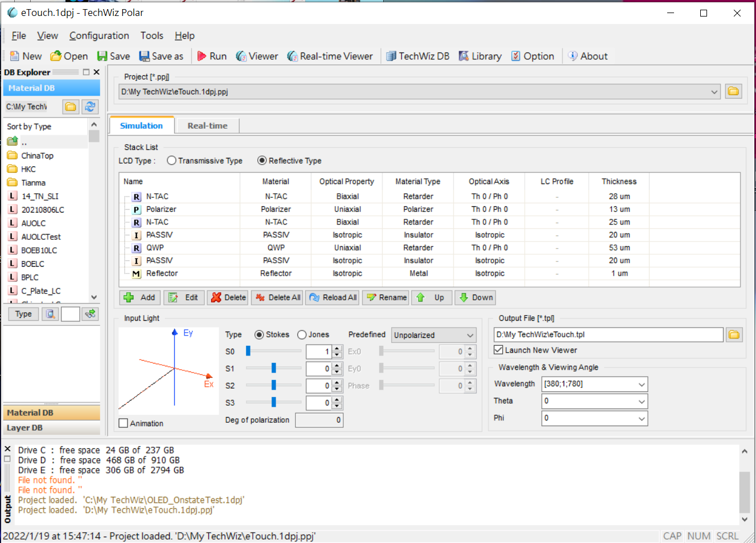Open the Configuration menu
This screenshot has height=543, width=756.
click(99, 35)
